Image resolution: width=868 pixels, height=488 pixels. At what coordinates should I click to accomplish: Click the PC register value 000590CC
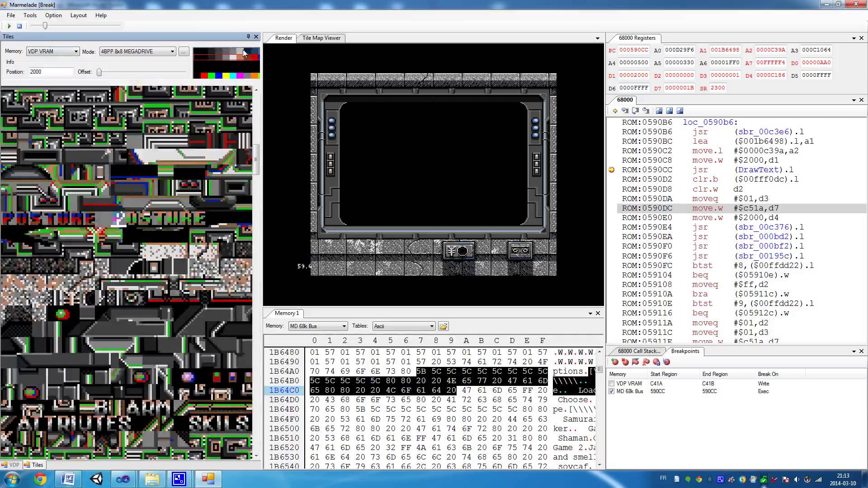click(x=633, y=50)
